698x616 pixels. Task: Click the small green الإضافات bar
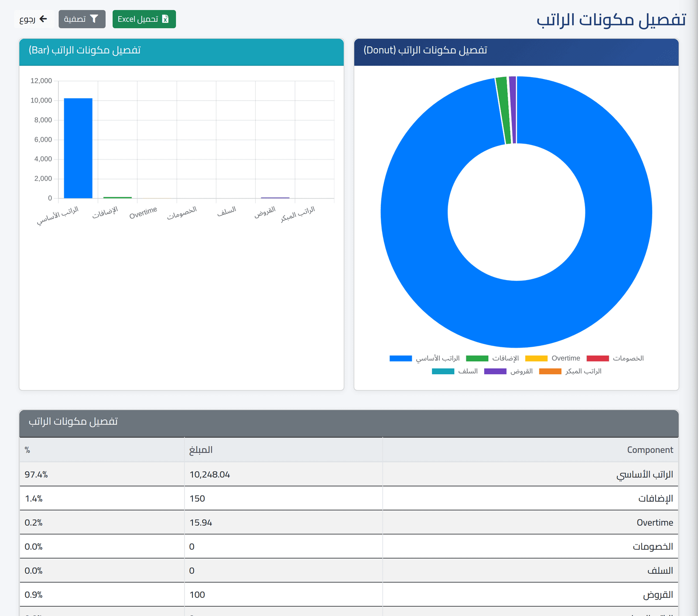coord(117,198)
